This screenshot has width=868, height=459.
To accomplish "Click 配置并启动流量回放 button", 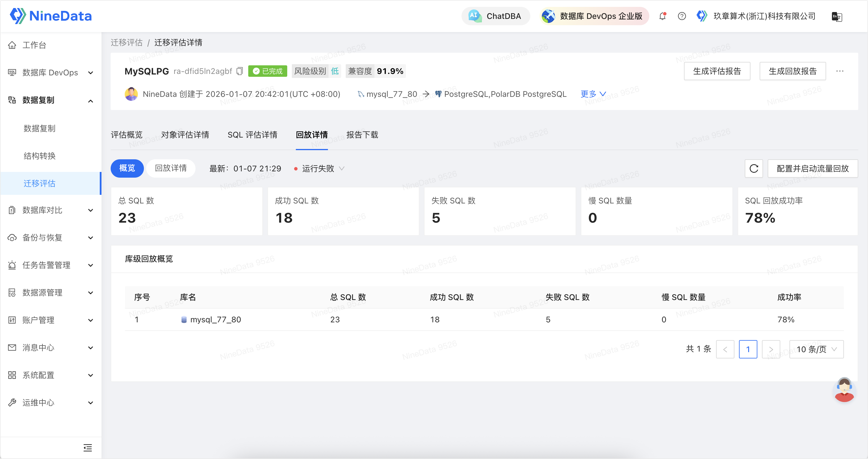I will (812, 168).
